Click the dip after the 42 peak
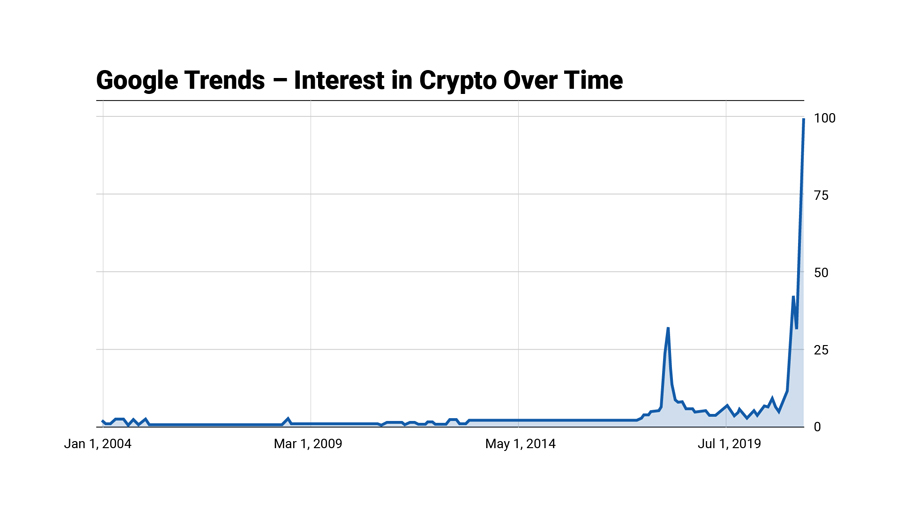Viewport: 900px width, 506px height. [x=797, y=328]
